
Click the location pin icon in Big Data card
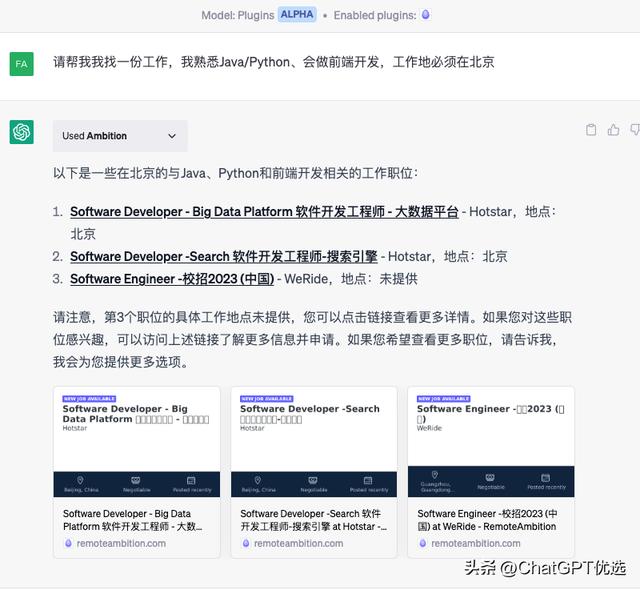coord(79,479)
